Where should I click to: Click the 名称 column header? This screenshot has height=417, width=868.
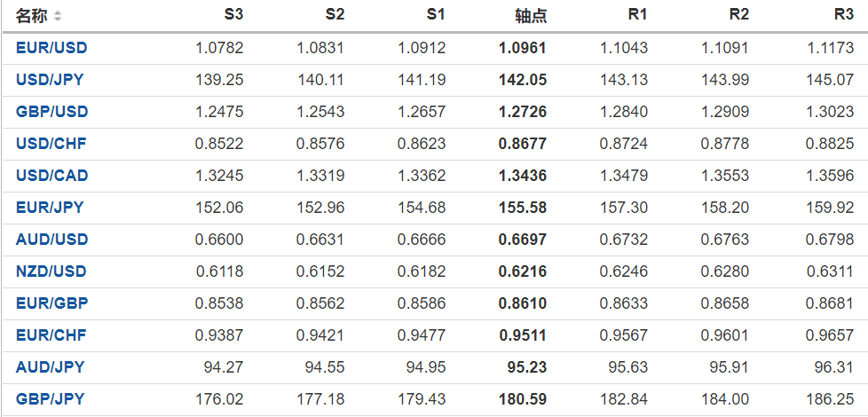click(32, 16)
